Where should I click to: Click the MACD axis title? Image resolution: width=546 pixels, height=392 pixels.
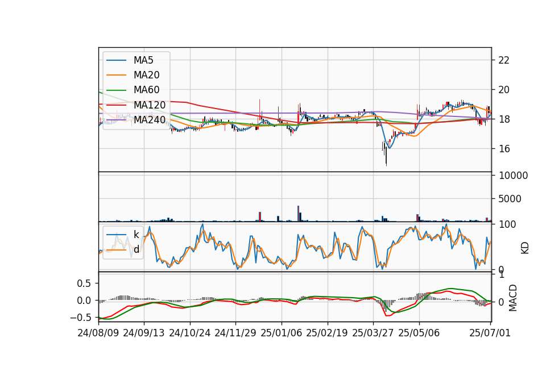[512, 298]
